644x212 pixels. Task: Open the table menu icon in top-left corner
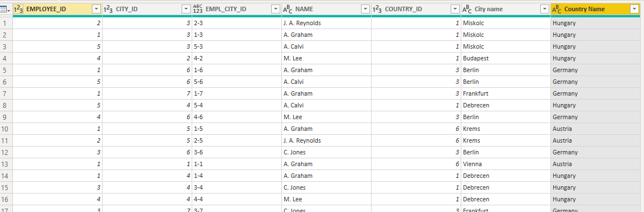(x=6, y=9)
